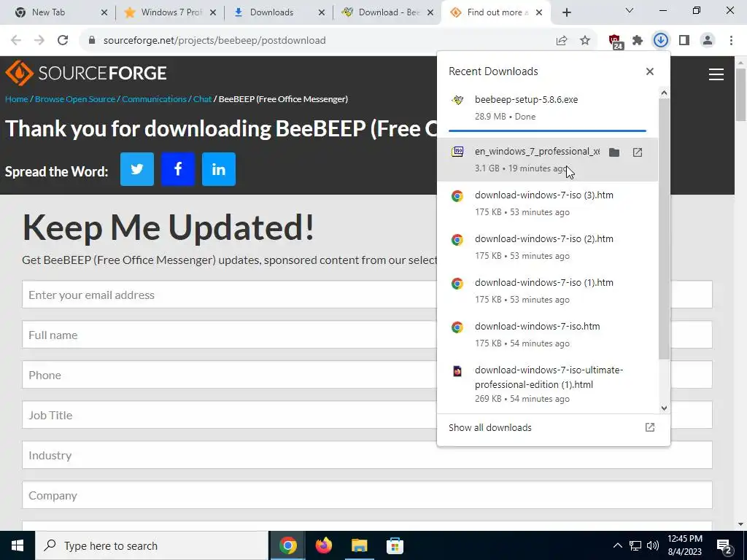Click the Windows taskbar search box
Viewport: 747px width, 560px height.
[x=152, y=545]
